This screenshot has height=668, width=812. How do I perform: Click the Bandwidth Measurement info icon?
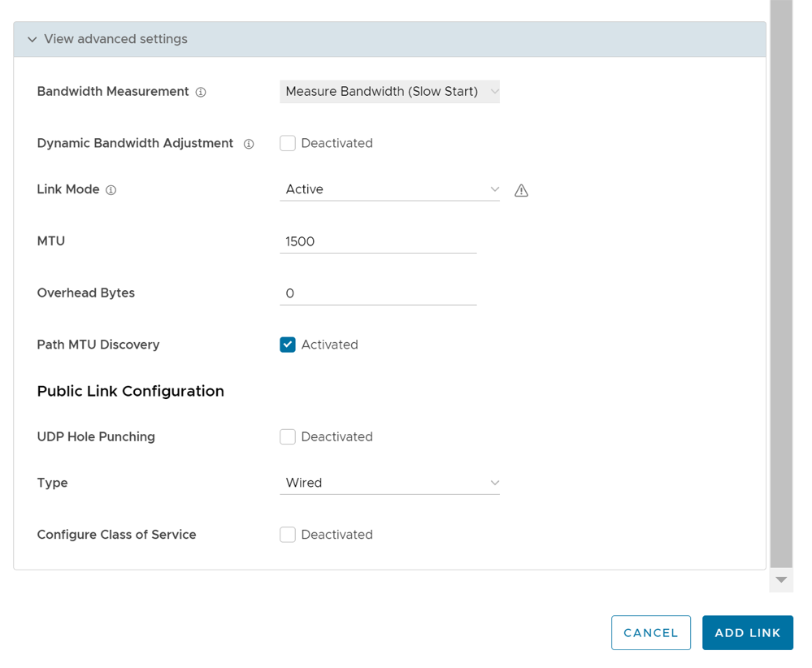pyautogui.click(x=201, y=93)
